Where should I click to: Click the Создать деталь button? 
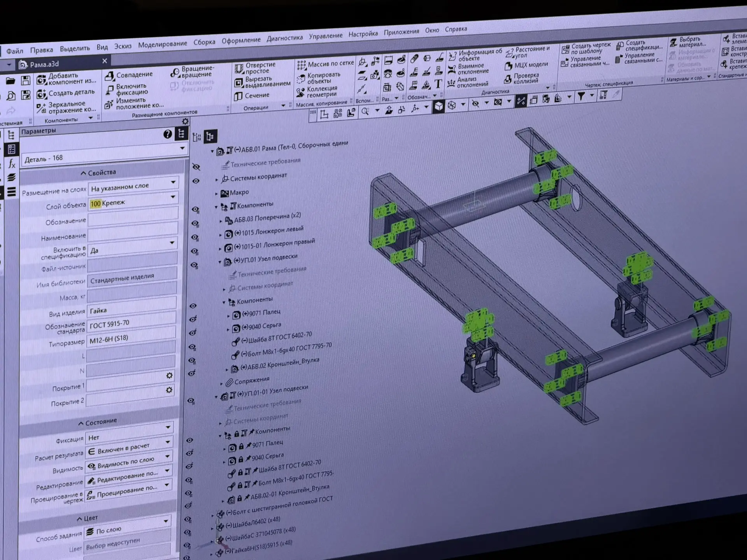[x=65, y=93]
